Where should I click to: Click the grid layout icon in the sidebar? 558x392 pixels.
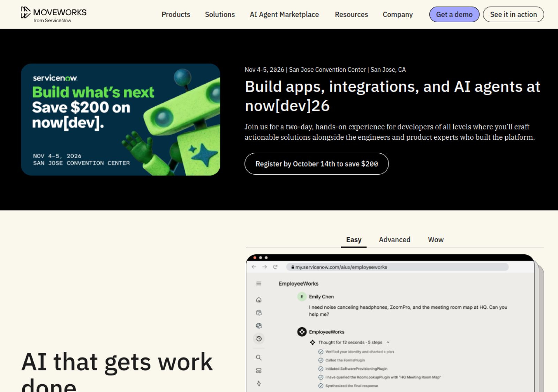259,371
